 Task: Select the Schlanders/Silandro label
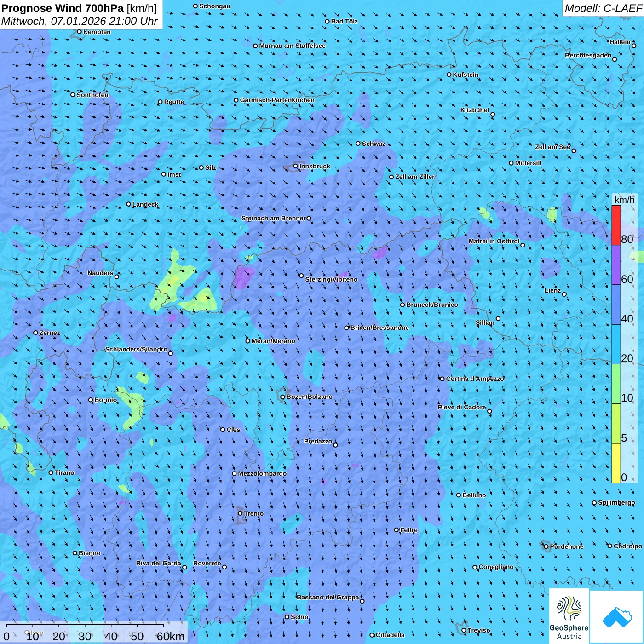point(136,349)
